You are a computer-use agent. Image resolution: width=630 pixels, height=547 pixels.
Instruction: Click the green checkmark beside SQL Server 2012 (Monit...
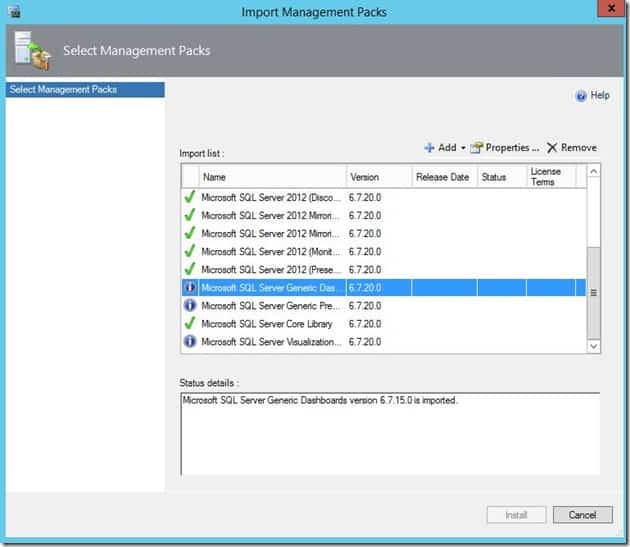click(x=190, y=251)
